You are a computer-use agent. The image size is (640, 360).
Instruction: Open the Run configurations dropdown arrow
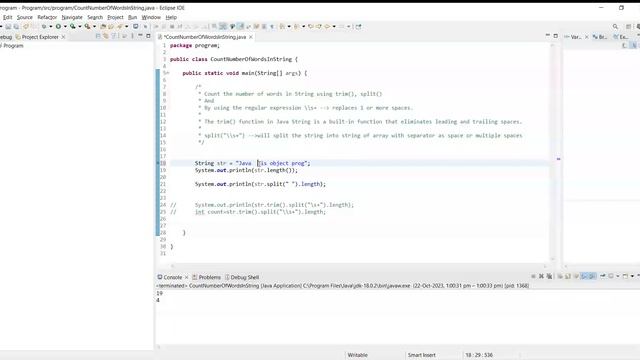pos(65,27)
